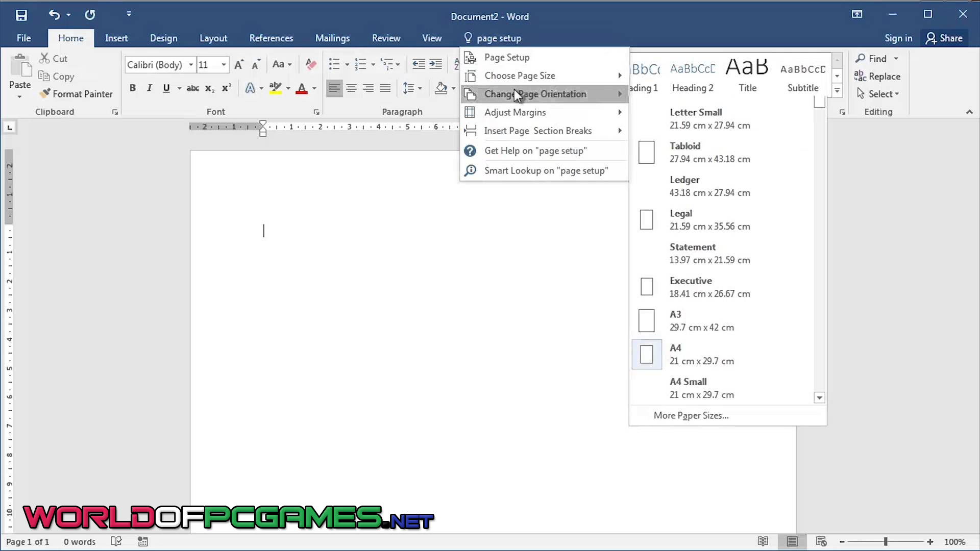Expand the Styles gallery More button
The width and height of the screenshot is (980, 551).
point(837,91)
